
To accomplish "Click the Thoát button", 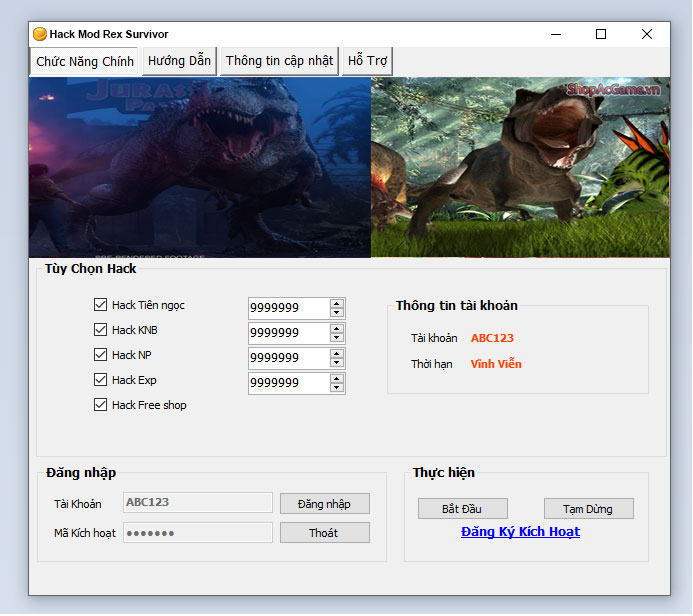I will coord(325,533).
